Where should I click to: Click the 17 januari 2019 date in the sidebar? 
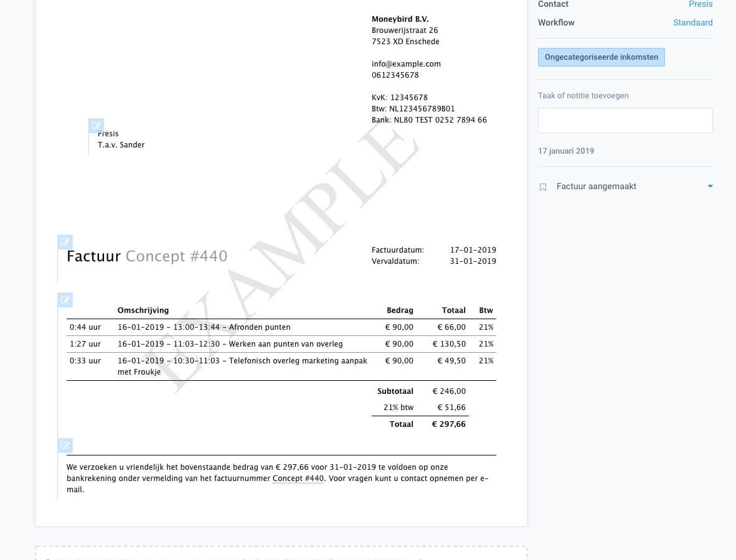[566, 151]
